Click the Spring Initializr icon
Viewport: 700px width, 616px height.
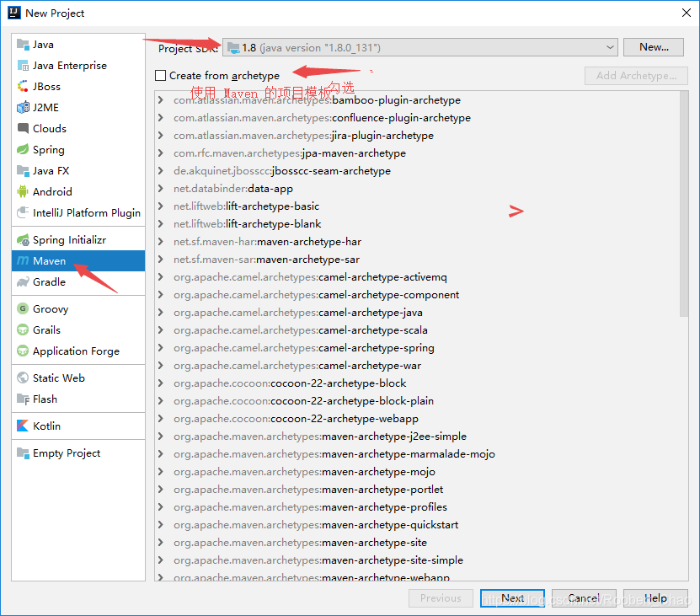click(x=23, y=240)
